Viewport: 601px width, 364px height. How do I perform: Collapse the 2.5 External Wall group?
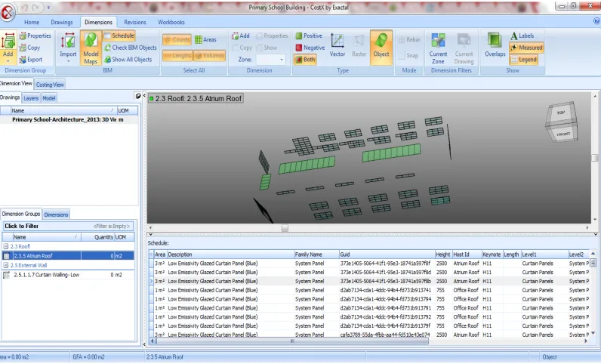click(x=6, y=265)
